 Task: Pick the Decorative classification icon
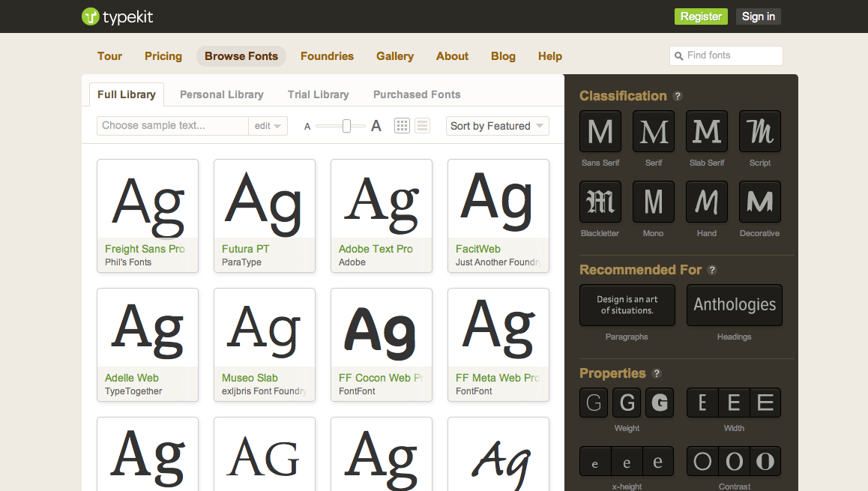coord(759,201)
